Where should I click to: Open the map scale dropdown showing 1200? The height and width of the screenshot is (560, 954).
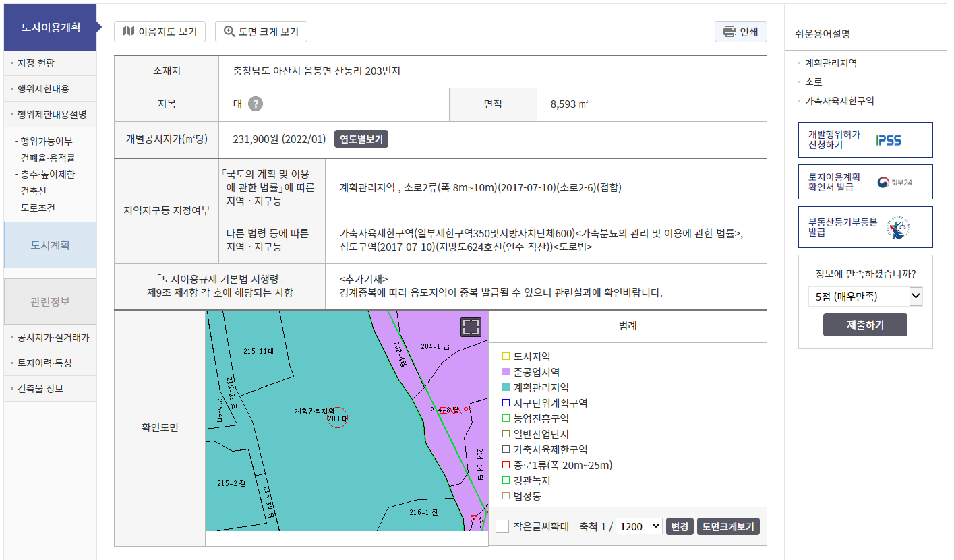638,526
